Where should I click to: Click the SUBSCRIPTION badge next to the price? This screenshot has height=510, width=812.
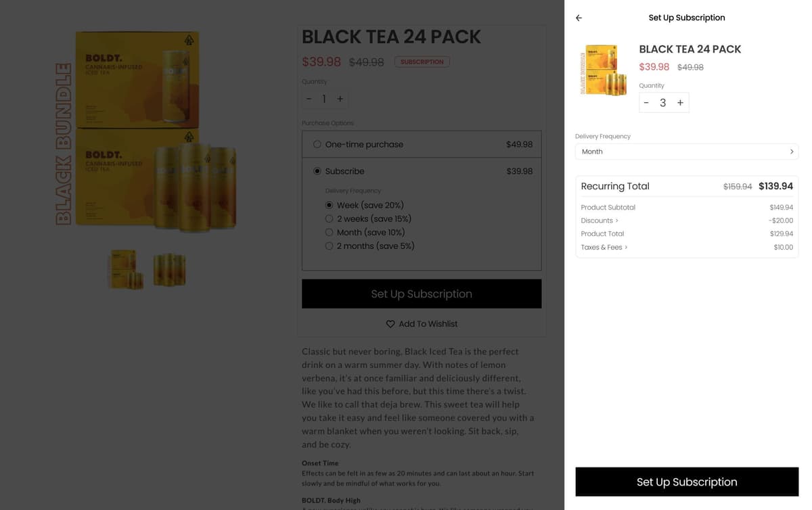click(422, 61)
